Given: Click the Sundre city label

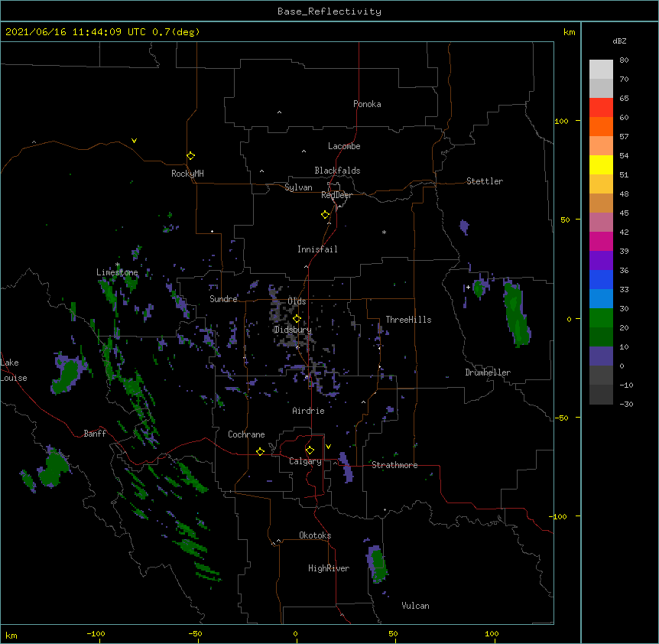Looking at the screenshot, I should [x=223, y=299].
